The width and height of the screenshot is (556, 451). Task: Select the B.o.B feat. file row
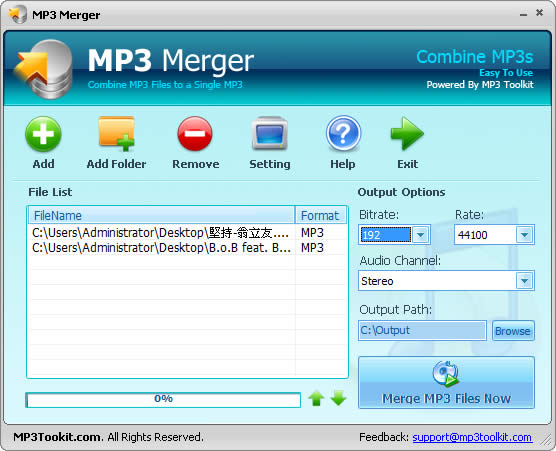coord(187,247)
